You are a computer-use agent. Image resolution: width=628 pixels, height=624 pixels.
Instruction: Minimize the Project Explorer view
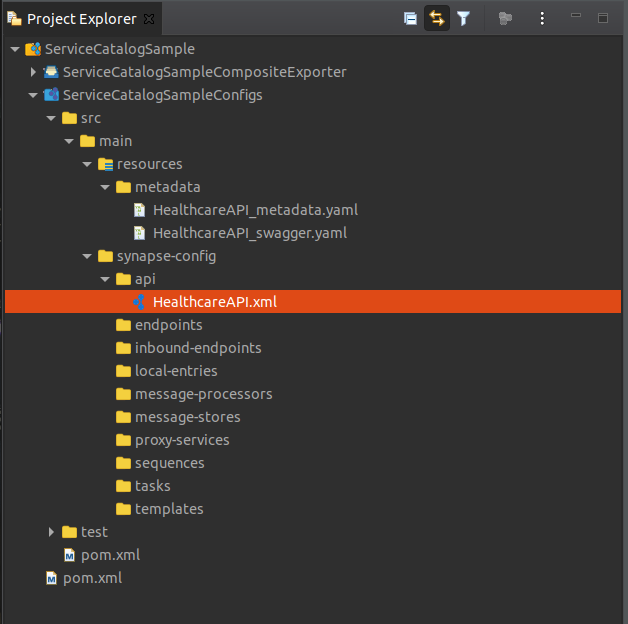coord(576,16)
